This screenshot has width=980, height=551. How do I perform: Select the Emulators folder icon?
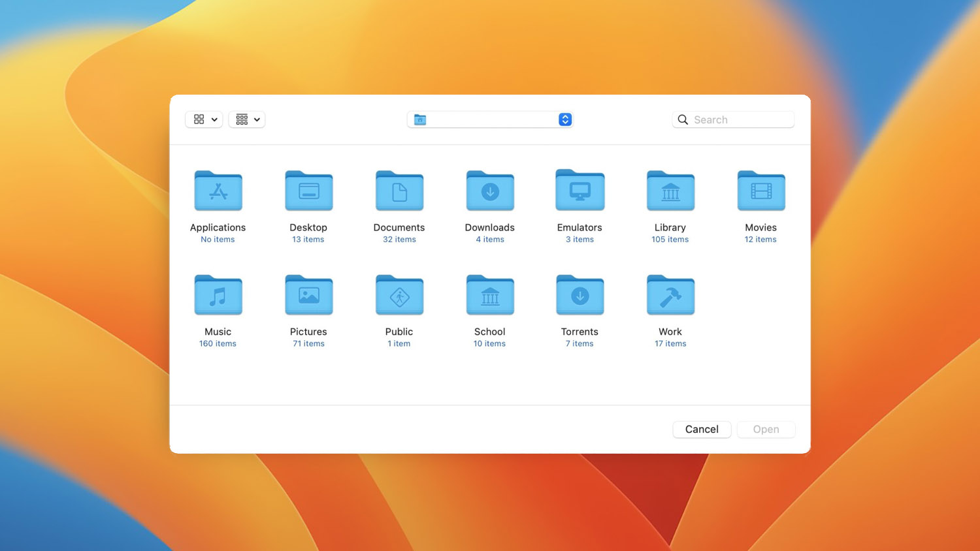tap(580, 190)
